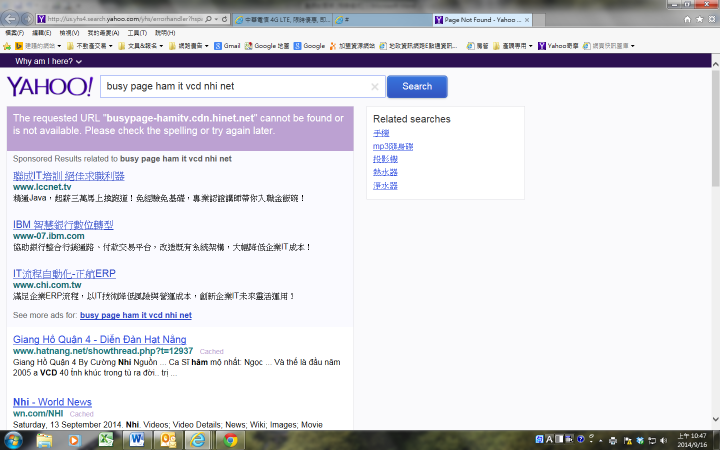Image resolution: width=720 pixels, height=450 pixels.
Task: Click the refresh icon in address bar
Action: pos(224,19)
